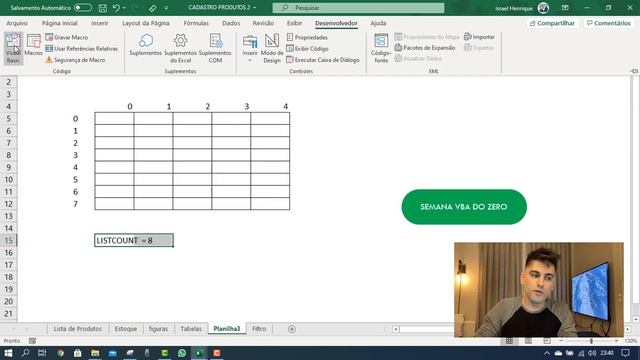640x360 pixels.
Task: Select row header 15
Action: [9, 240]
